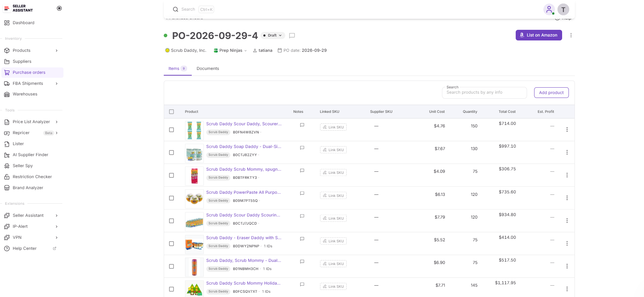
Task: Click the AI Supplier Finder icon
Action: pos(7,155)
